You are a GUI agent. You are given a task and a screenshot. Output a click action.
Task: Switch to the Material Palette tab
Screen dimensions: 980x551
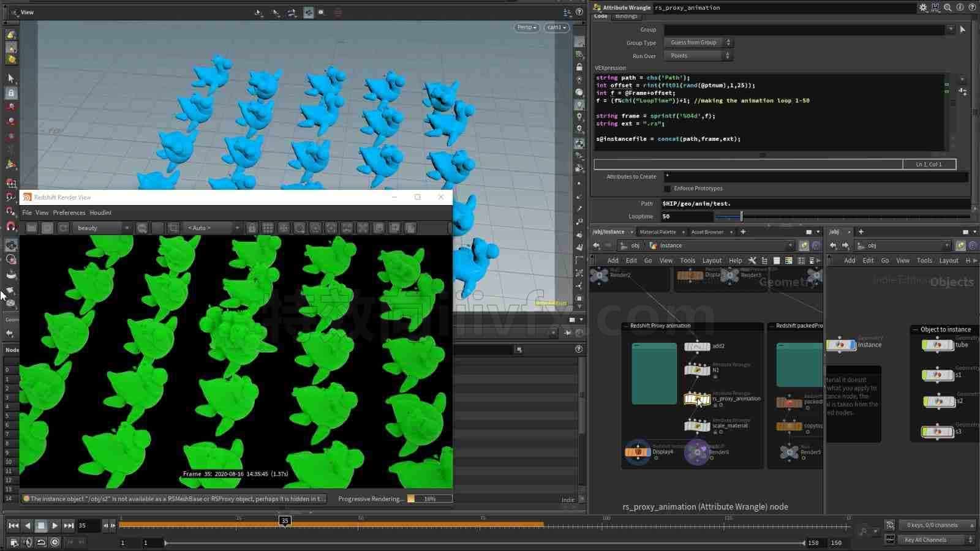658,232
